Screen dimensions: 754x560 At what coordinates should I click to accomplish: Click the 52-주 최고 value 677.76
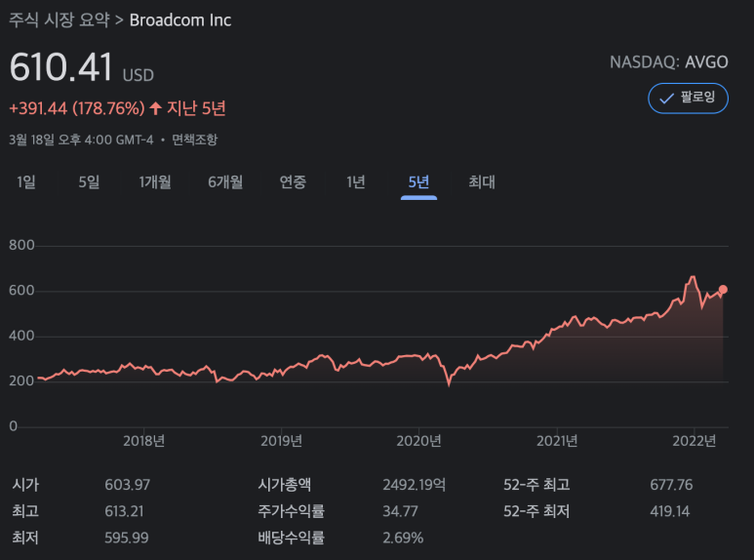point(671,485)
